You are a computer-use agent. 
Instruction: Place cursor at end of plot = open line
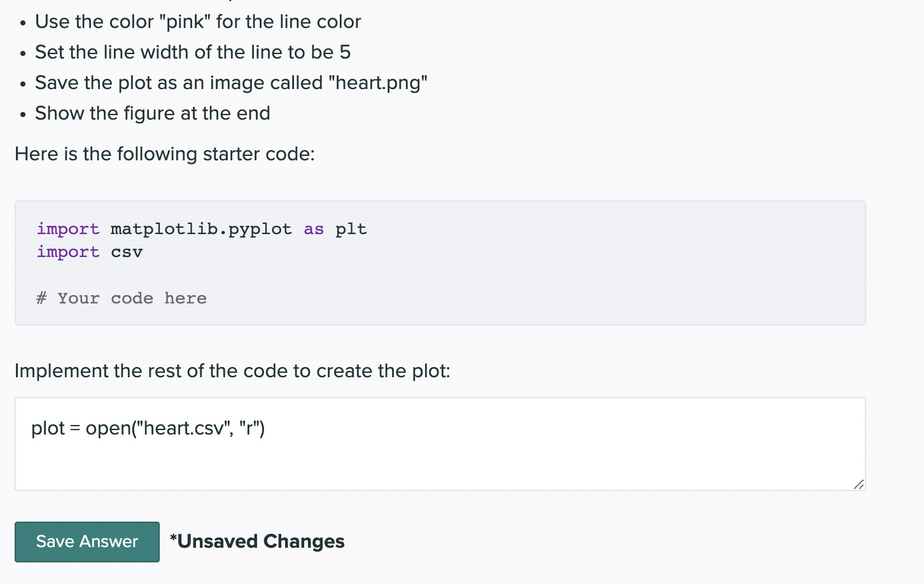coord(266,428)
